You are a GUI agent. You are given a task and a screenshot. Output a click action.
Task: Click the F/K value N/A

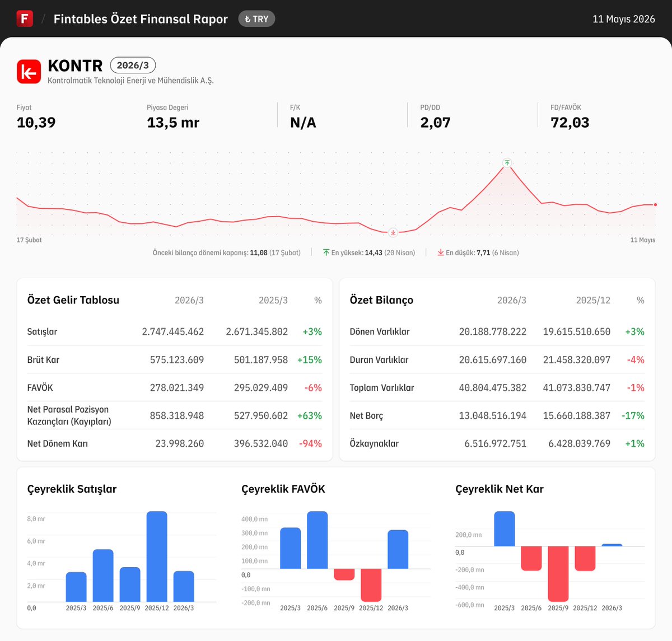[x=303, y=123]
